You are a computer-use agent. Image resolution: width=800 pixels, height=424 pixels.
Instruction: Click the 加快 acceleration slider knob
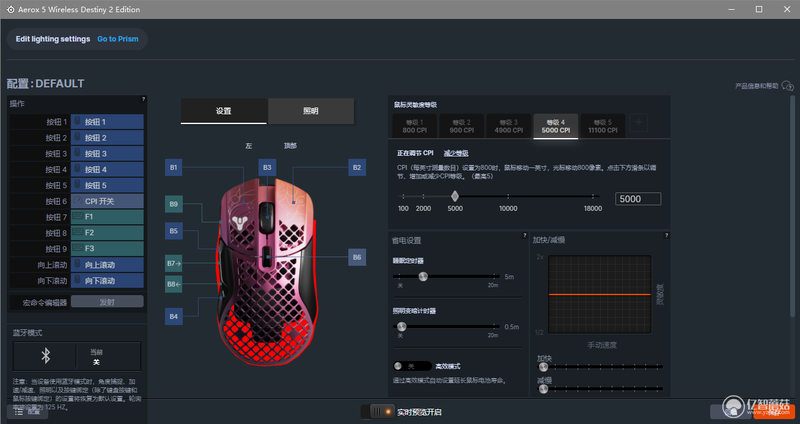(x=543, y=367)
